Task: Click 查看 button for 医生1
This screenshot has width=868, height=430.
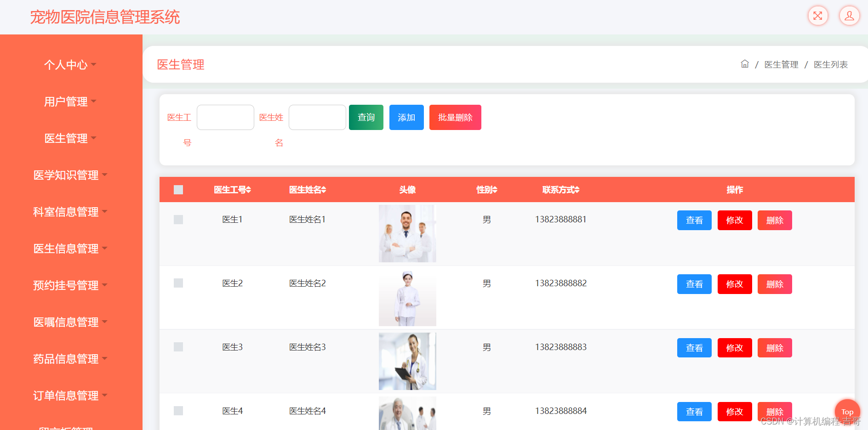Action: (694, 220)
